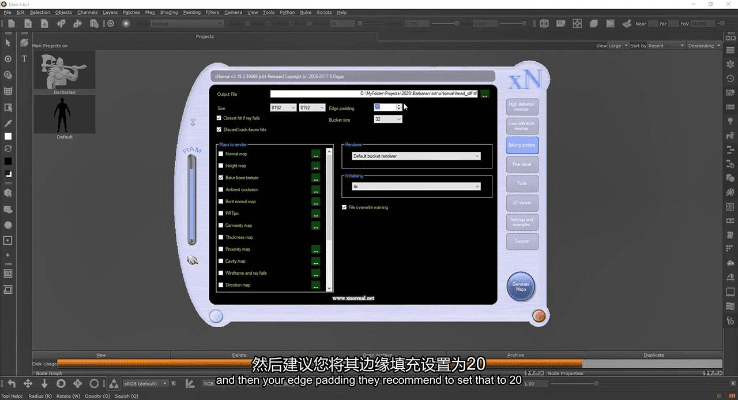This screenshot has height=400, width=738.
Task: Click the Edge padding spinner arrows
Action: point(399,107)
